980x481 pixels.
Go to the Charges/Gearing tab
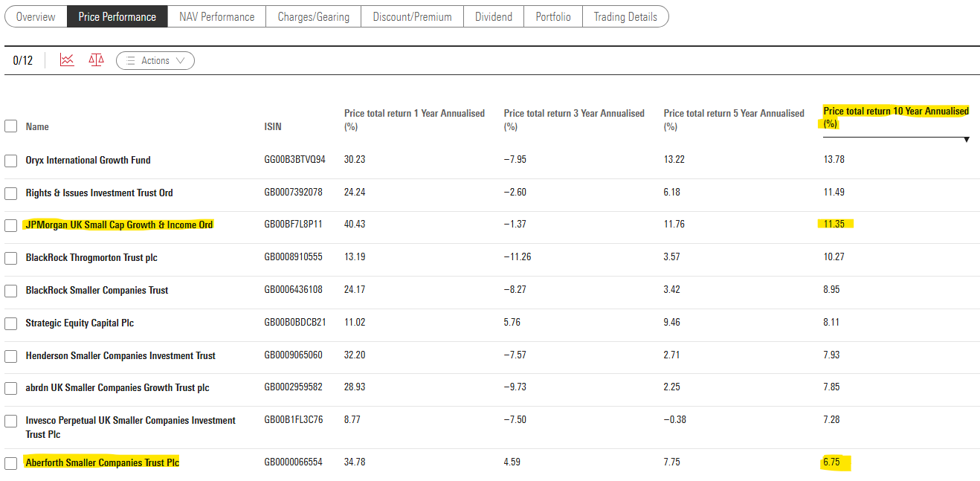click(314, 16)
